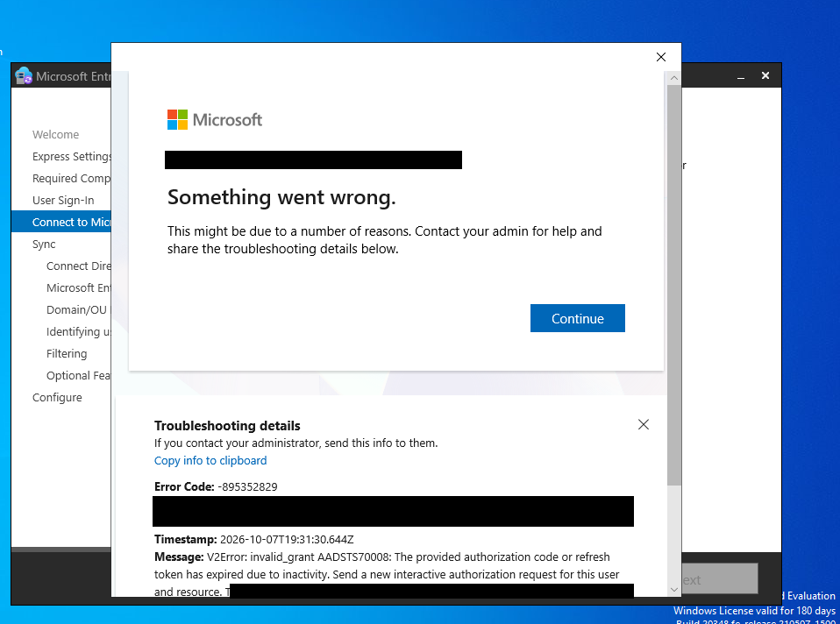Click the Next button in wizard

tap(720, 579)
